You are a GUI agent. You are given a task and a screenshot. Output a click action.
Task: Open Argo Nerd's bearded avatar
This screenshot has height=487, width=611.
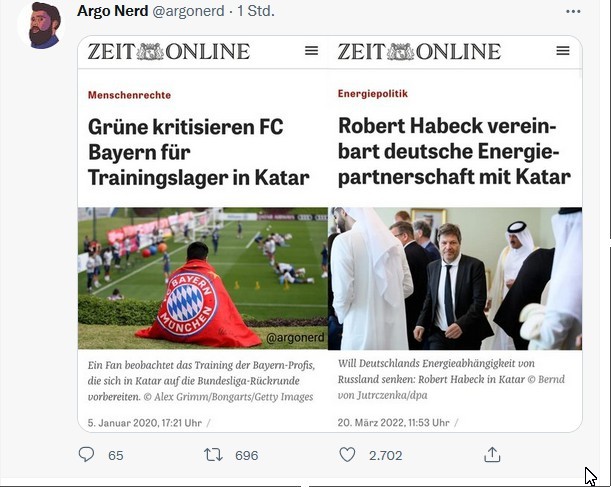point(41,25)
